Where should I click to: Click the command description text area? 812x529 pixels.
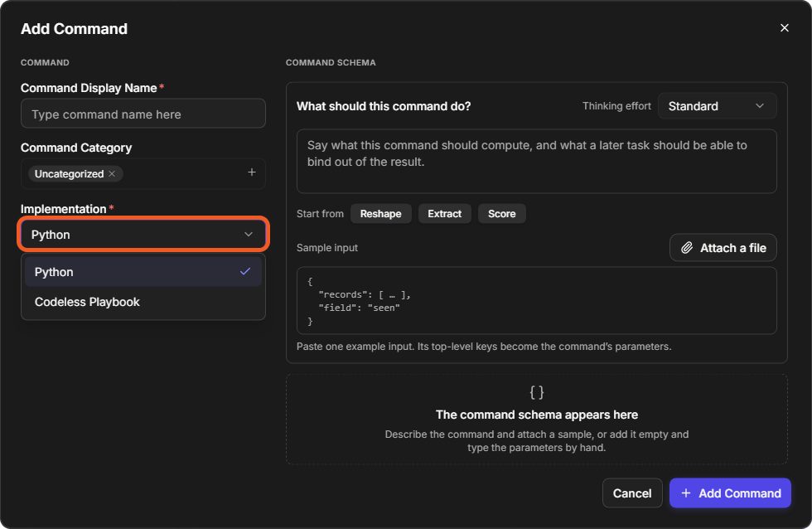pos(537,161)
